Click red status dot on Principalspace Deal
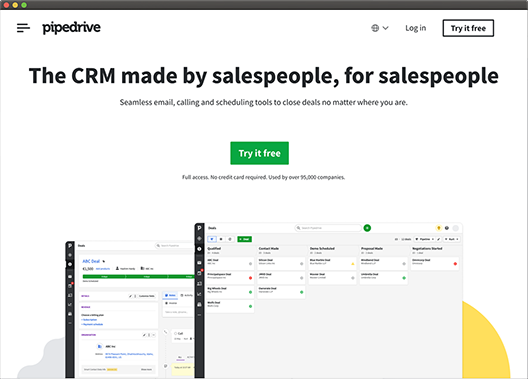528x379 pixels. (250, 278)
